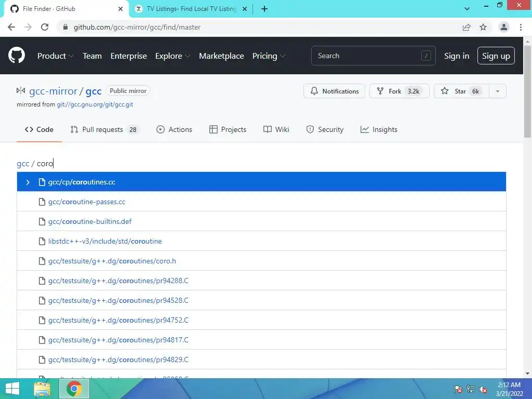Open git://gcc.gnu.org/git/gcc.git link
The image size is (532, 399).
pyautogui.click(x=95, y=104)
